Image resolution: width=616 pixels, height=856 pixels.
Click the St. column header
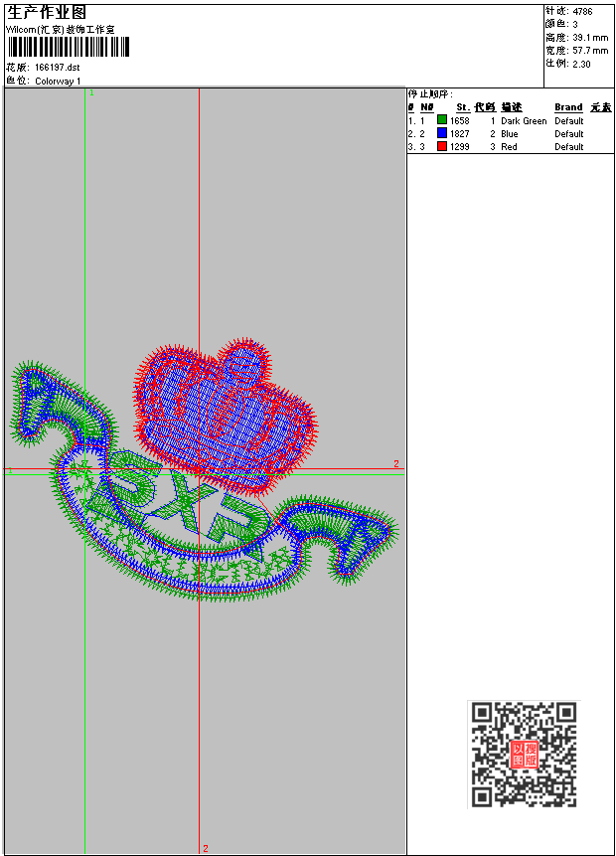463,107
